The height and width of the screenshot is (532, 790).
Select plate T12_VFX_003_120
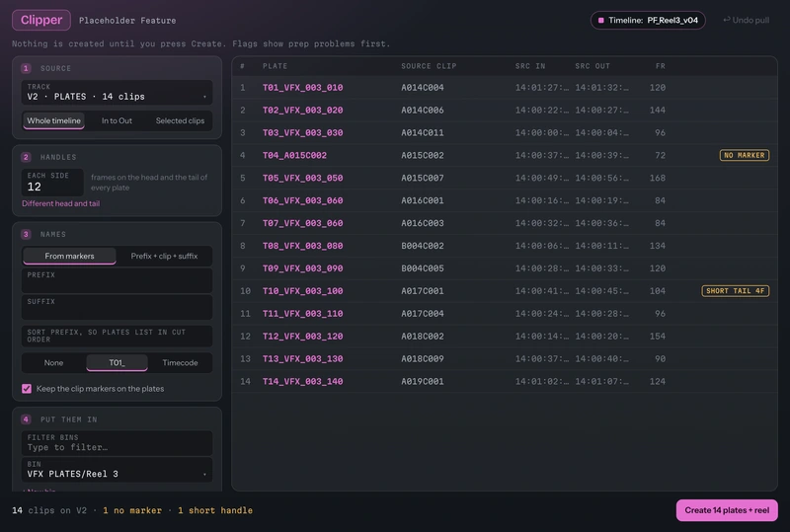(x=302, y=336)
